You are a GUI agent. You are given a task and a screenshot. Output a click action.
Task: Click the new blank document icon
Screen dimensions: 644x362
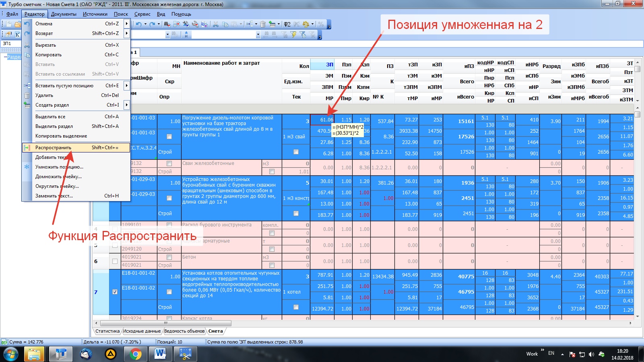coord(9,24)
